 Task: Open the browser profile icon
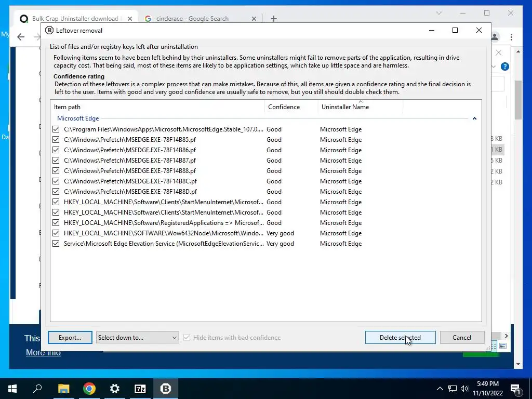coord(495,37)
